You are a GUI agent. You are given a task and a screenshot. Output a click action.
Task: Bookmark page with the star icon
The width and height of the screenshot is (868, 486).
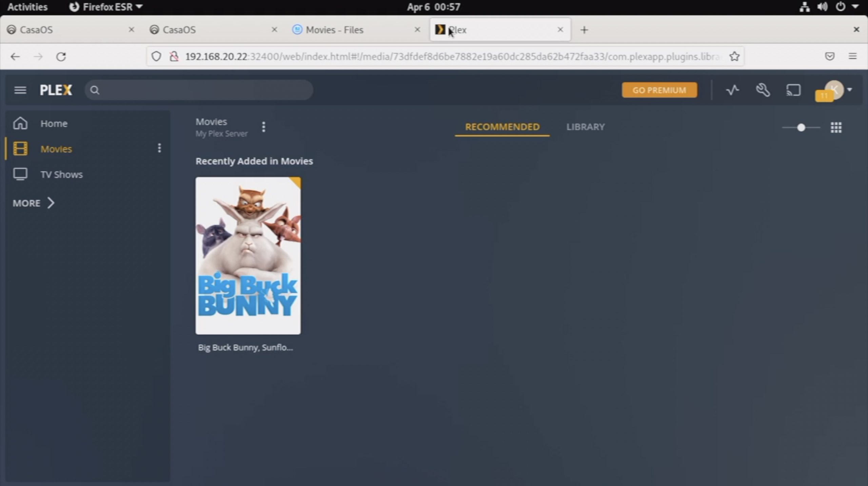coord(734,56)
